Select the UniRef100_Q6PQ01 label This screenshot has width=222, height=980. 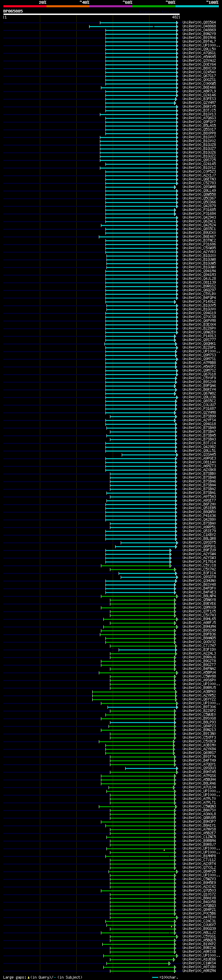point(199,546)
